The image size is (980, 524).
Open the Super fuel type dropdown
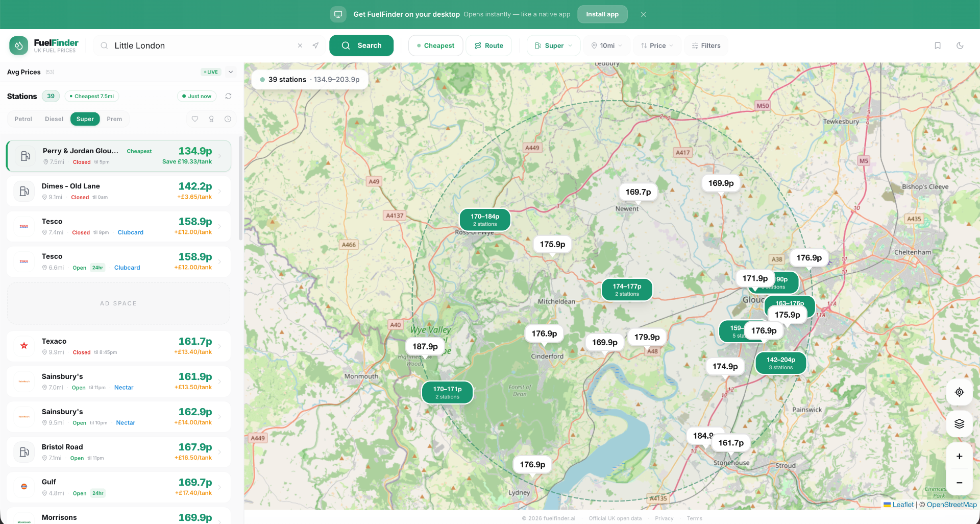pyautogui.click(x=553, y=45)
